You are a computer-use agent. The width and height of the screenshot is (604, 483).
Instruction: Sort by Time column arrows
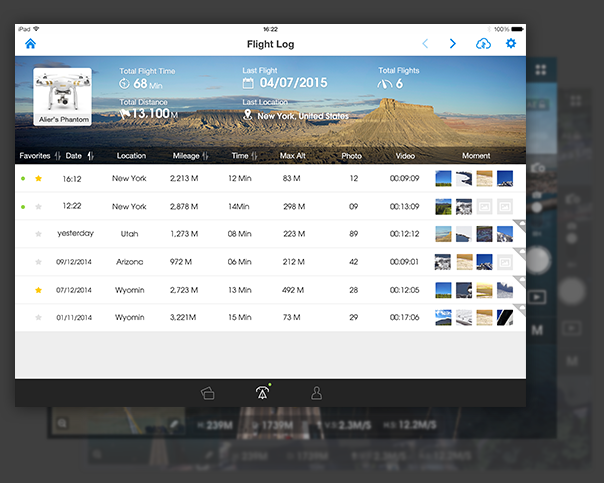(x=255, y=156)
